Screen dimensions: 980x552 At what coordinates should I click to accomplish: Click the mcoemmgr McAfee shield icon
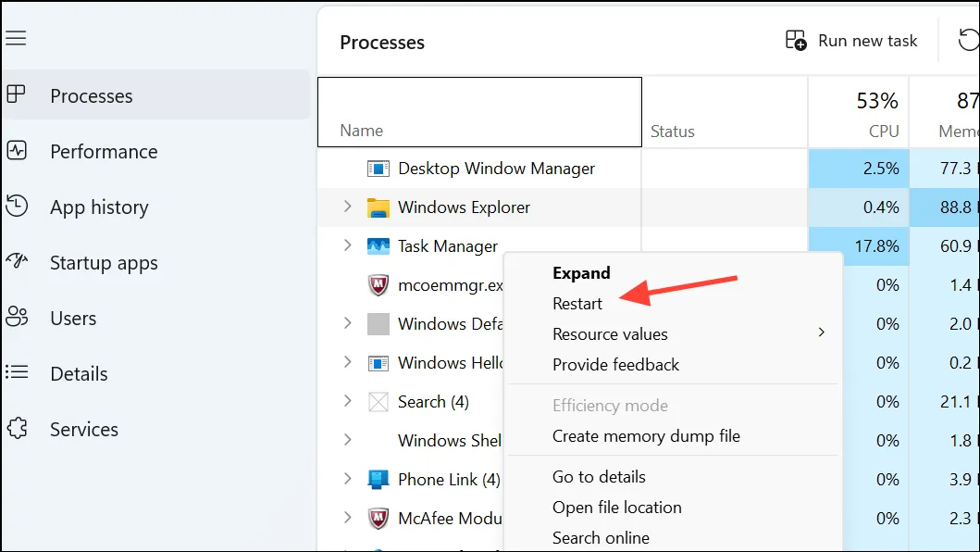[x=378, y=284]
